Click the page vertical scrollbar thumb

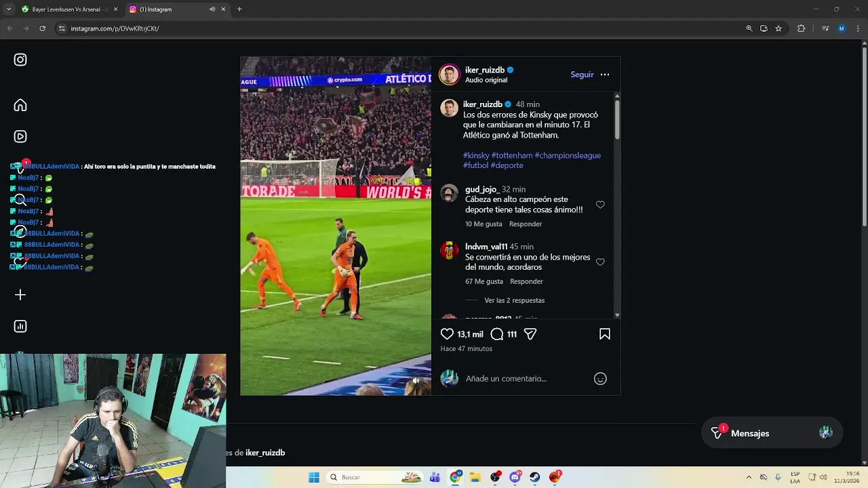(x=864, y=136)
